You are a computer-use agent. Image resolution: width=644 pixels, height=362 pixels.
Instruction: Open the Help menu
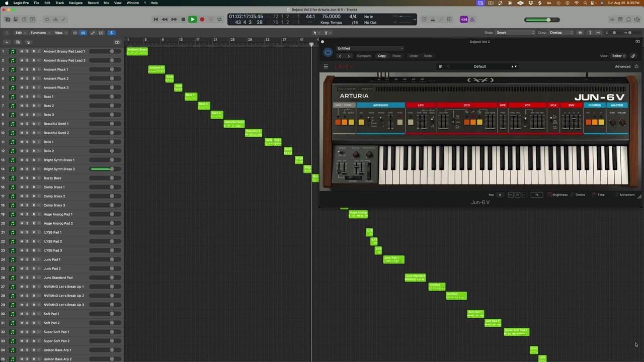point(154,3)
